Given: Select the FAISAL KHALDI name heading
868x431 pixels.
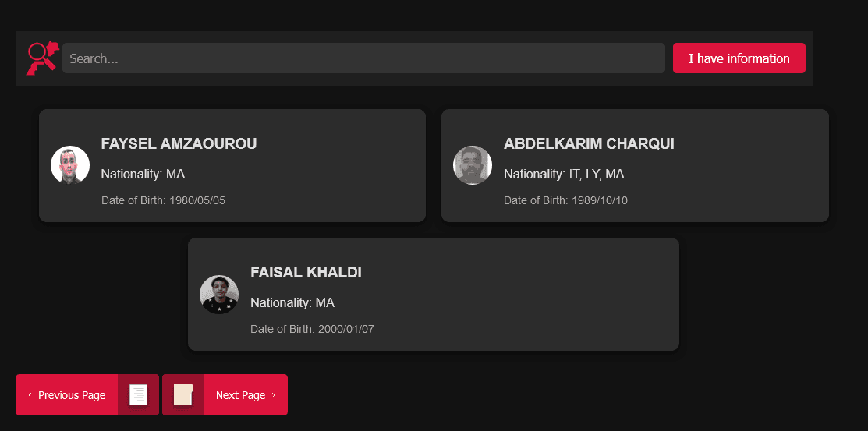Looking at the screenshot, I should click(306, 273).
